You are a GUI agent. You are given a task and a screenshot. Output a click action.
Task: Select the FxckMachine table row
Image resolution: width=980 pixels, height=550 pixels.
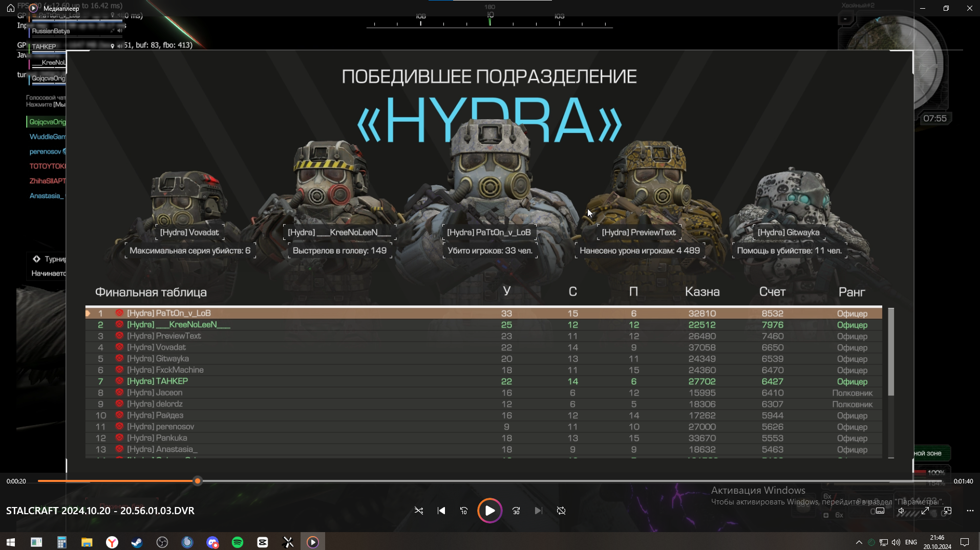coord(484,370)
